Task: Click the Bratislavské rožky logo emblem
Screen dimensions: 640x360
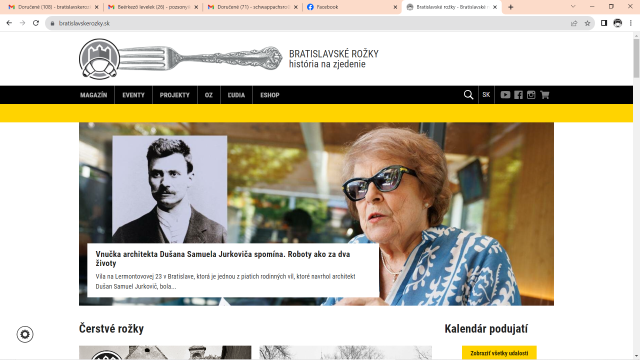Action: coord(99,59)
